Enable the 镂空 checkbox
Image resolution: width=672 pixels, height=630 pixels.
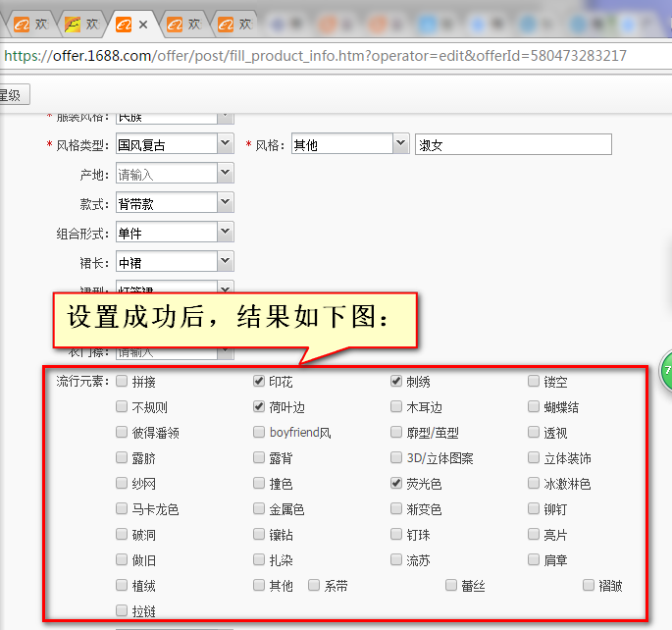tap(534, 381)
